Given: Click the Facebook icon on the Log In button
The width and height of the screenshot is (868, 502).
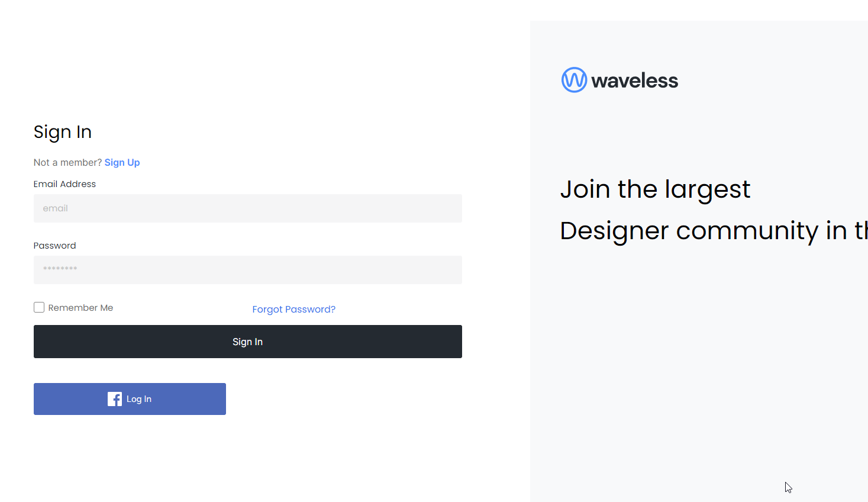Looking at the screenshot, I should pos(114,398).
